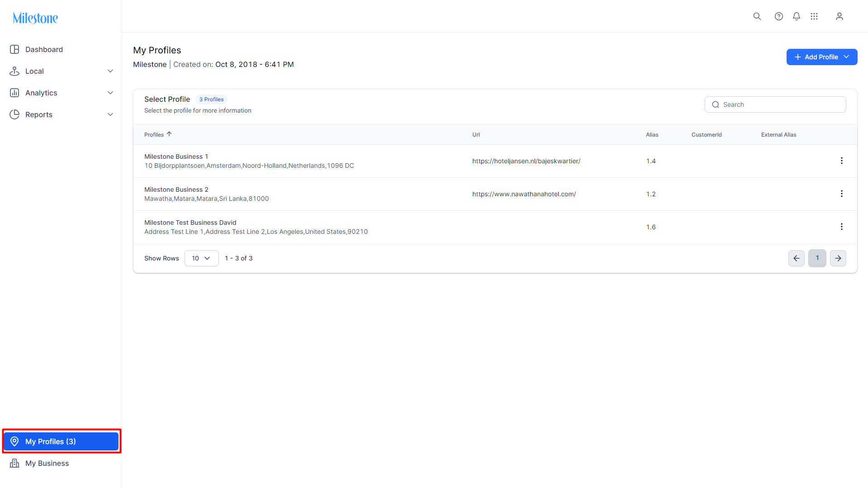The width and height of the screenshot is (868, 488).
Task: Click the nawathanahotel.com URL
Action: click(524, 194)
